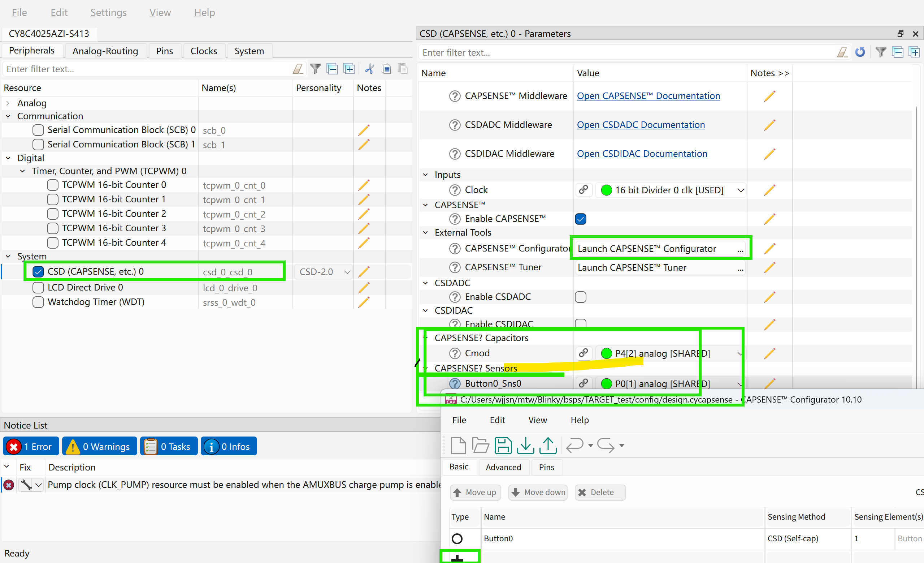
Task: Check TCPWM 16-bit Counter 0
Action: [52, 185]
